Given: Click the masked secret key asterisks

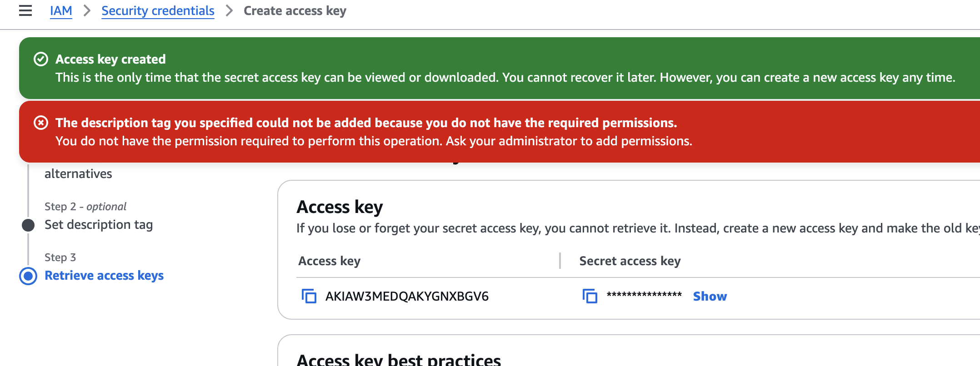Looking at the screenshot, I should 644,295.
